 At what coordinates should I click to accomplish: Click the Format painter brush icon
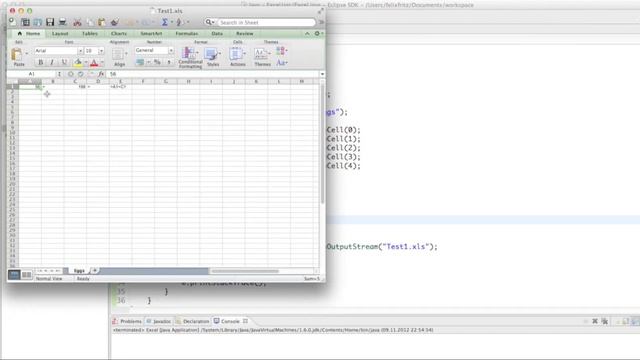(x=115, y=22)
